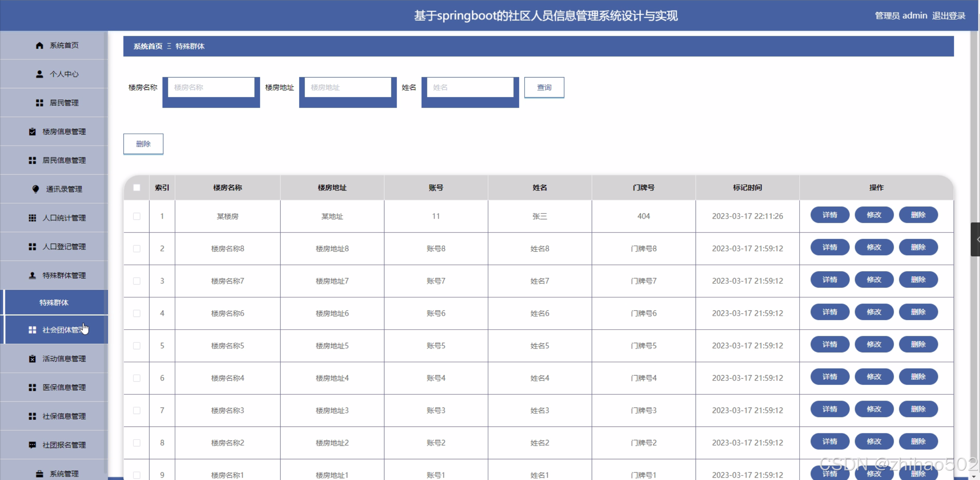This screenshot has width=980, height=480.
Task: Click the grid icon beside 人口统计管理
Action: click(x=32, y=218)
